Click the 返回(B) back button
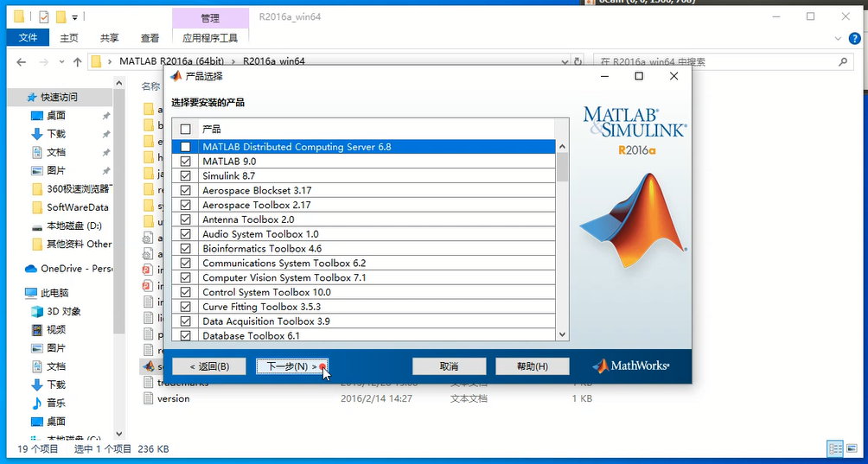This screenshot has width=868, height=464. [209, 366]
